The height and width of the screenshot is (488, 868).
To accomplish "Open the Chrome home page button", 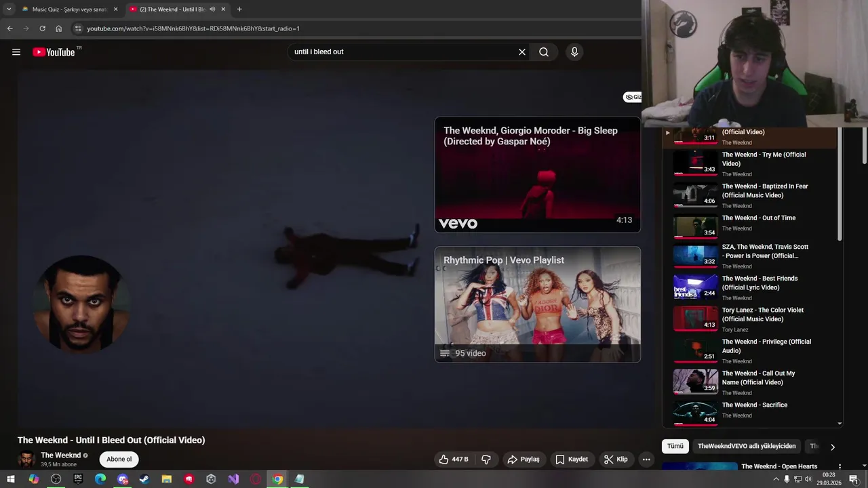I will coord(58,28).
